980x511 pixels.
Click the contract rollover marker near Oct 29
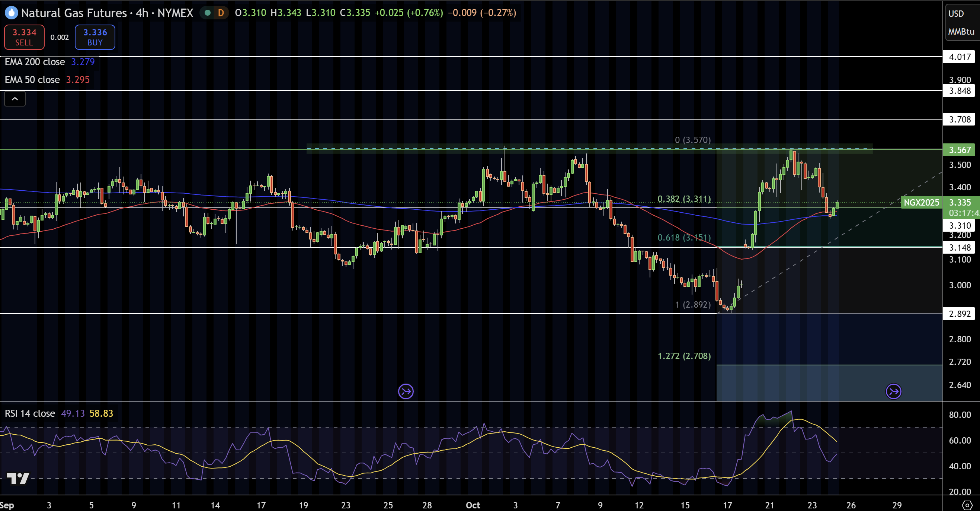coord(893,391)
